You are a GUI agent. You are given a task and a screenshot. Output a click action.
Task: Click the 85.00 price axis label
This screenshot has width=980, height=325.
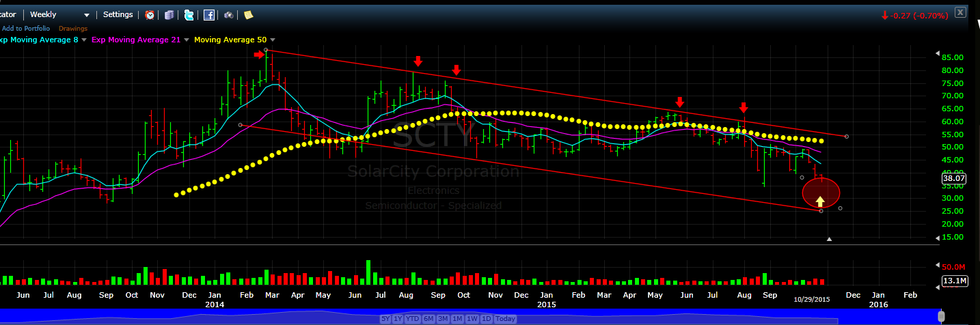(952, 57)
